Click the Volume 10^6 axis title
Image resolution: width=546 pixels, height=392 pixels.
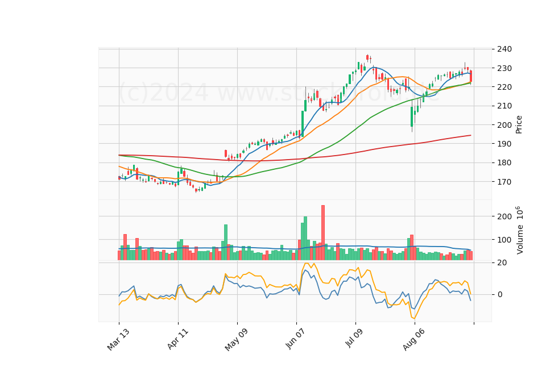519,230
